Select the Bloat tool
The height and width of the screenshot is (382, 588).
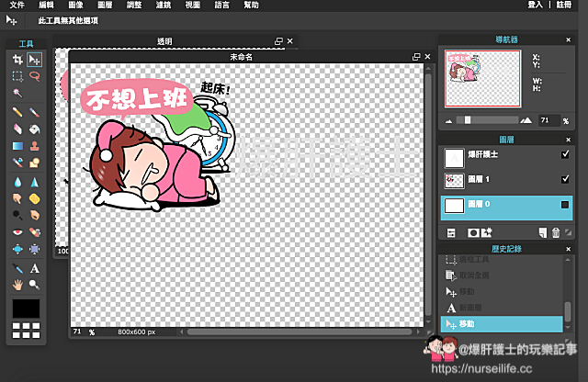tap(17, 249)
